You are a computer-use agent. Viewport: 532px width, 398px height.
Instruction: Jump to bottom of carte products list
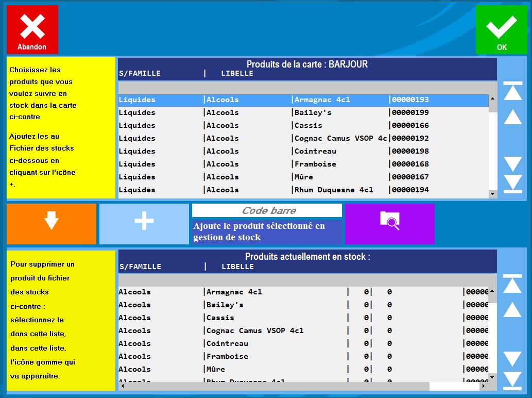[512, 184]
